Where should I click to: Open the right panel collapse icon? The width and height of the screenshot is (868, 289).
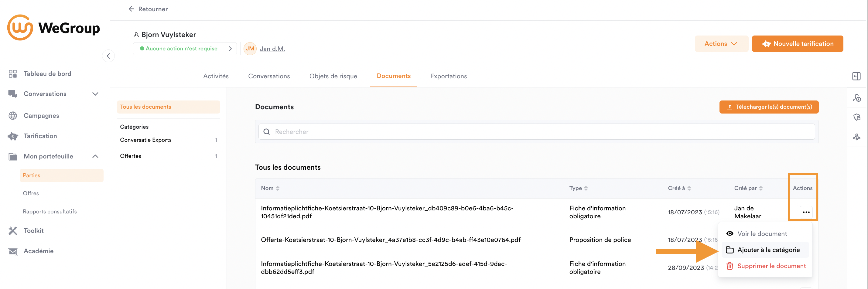coord(856,76)
